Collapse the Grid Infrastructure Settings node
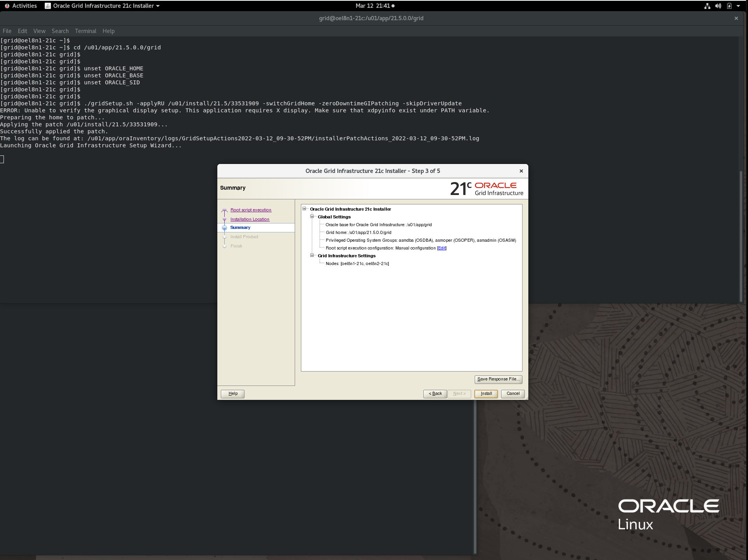The width and height of the screenshot is (748, 560). tap(312, 255)
